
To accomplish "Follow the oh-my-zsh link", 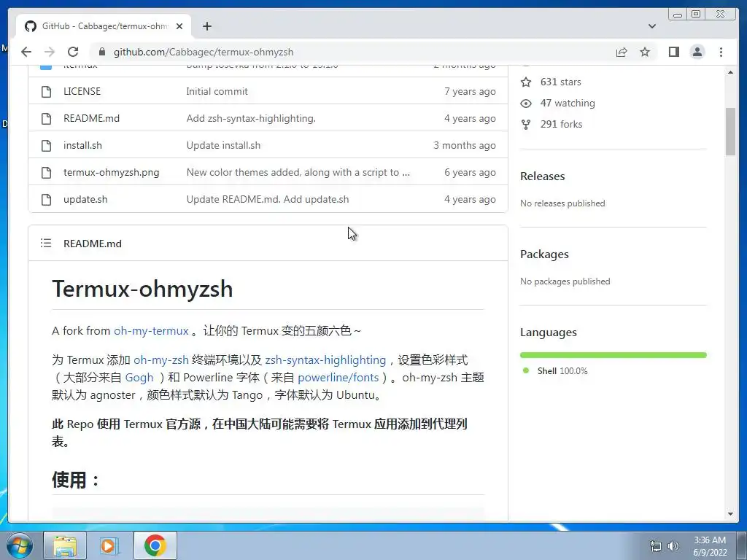I will [x=161, y=360].
